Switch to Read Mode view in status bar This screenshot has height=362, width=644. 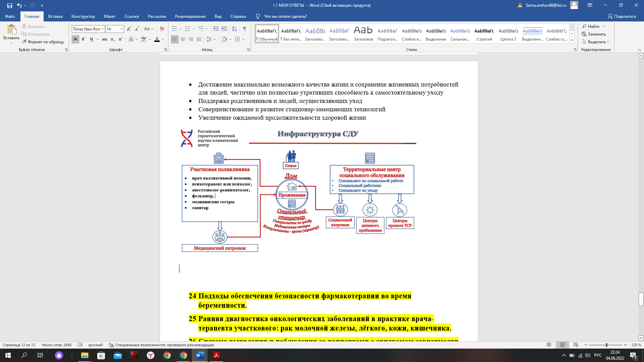coord(549,345)
